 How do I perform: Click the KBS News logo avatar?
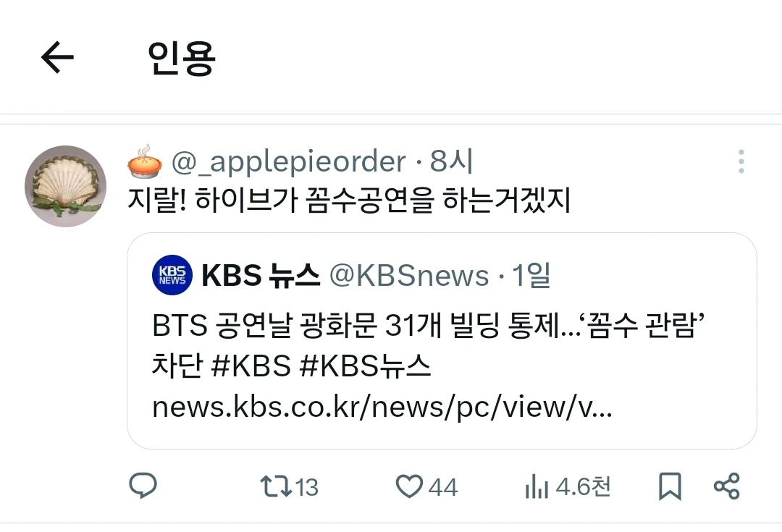click(x=172, y=275)
